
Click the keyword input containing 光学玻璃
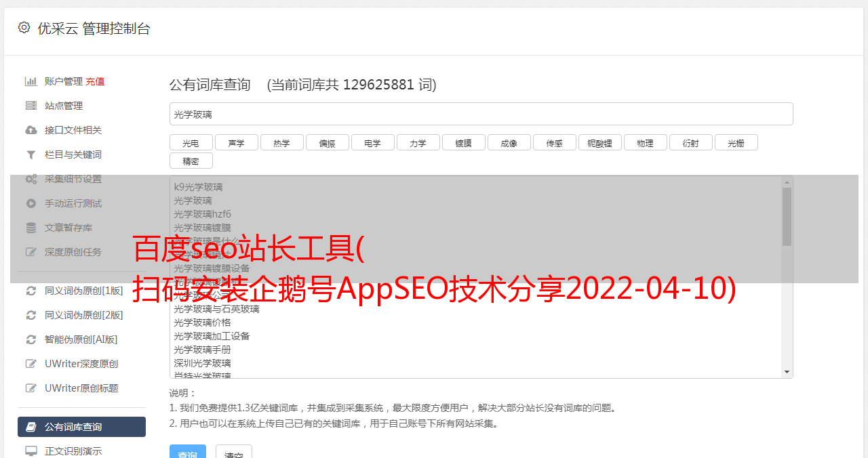[481, 114]
